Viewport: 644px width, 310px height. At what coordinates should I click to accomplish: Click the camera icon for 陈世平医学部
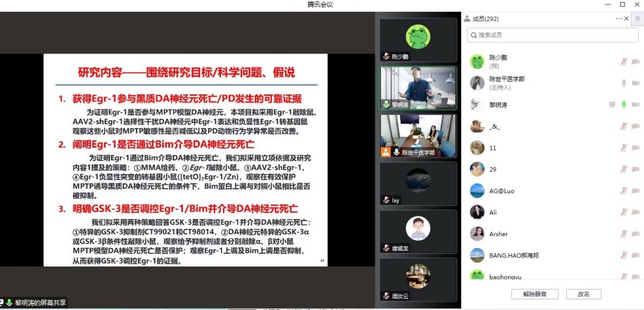click(x=637, y=83)
